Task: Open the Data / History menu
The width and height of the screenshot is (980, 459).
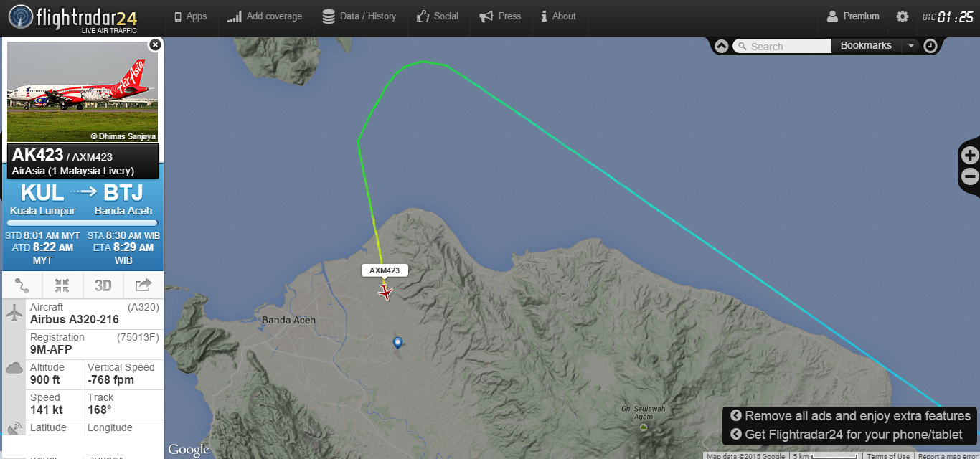Action: point(359,16)
